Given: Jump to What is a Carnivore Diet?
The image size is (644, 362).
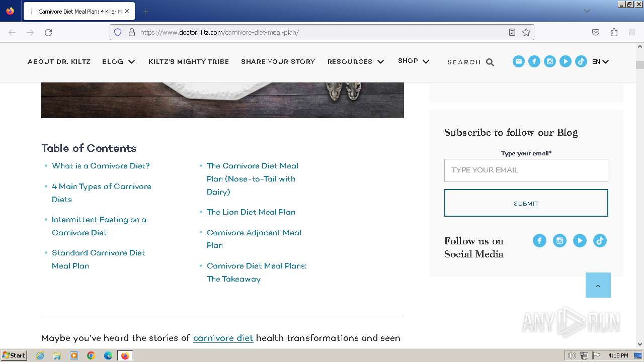Looking at the screenshot, I should 101,166.
